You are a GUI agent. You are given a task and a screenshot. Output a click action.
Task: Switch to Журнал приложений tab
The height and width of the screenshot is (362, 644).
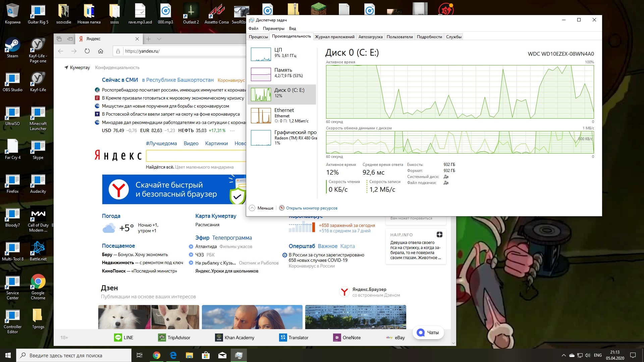click(x=334, y=37)
